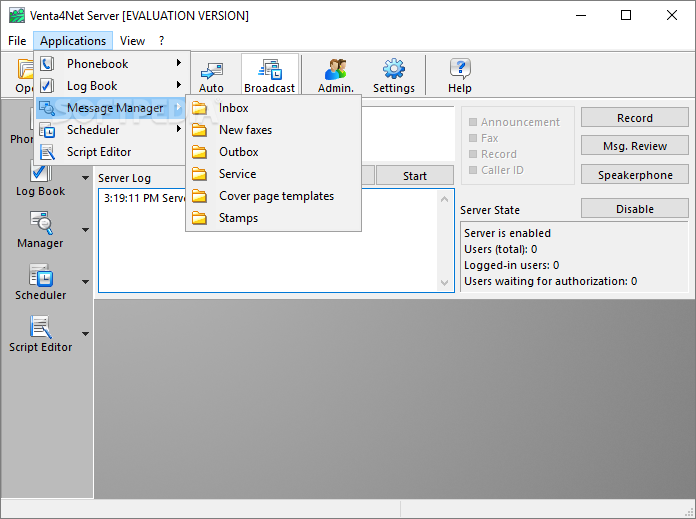Click 'Users waiting for authorization: 0' text
The width and height of the screenshot is (696, 519).
pos(550,281)
